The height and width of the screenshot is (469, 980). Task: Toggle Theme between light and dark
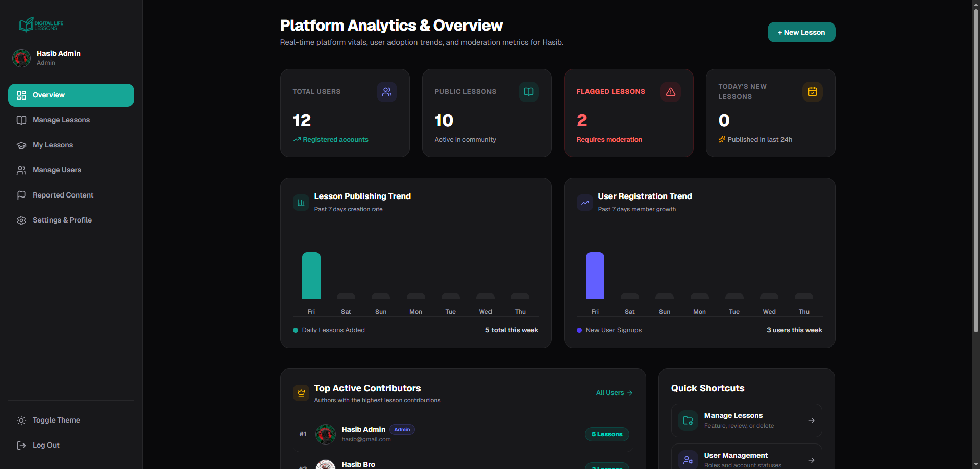click(x=71, y=420)
